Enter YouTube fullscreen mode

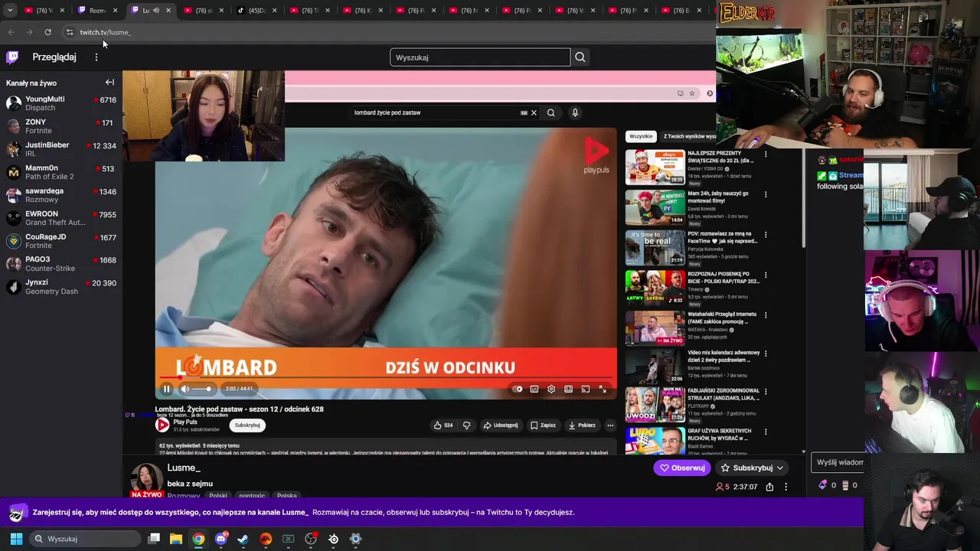pyautogui.click(x=603, y=389)
